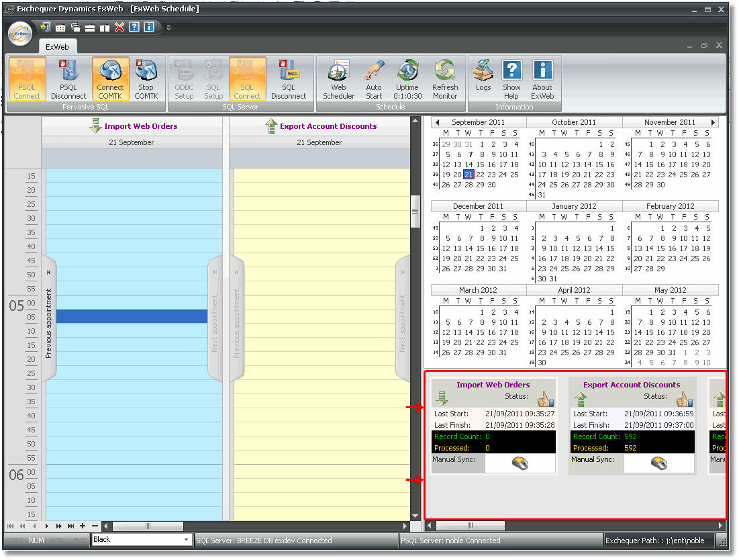739x560 pixels.
Task: Click the Stop COMTK button
Action: click(x=146, y=79)
